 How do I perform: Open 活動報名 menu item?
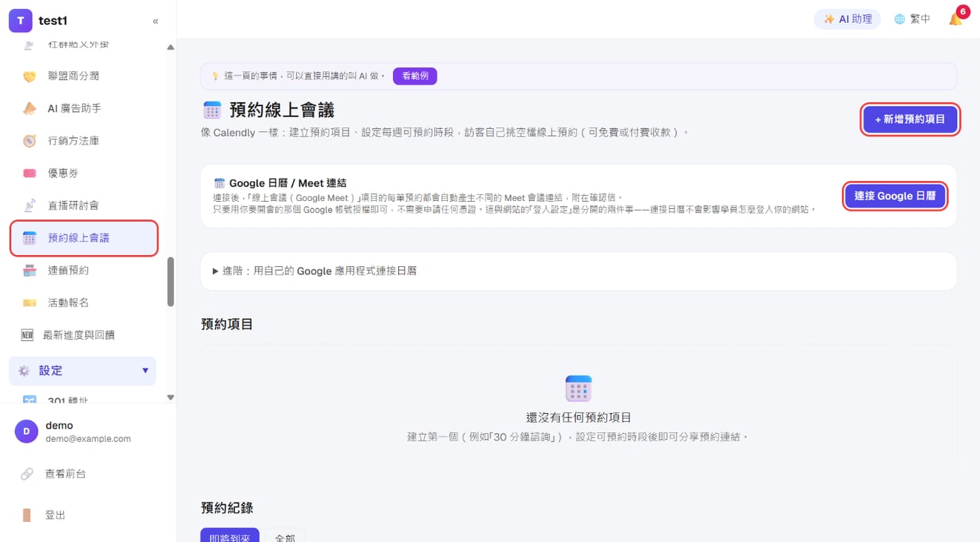(x=82, y=303)
